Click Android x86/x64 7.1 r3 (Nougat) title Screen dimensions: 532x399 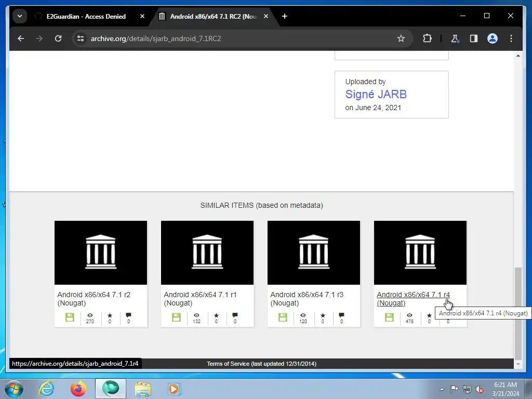pyautogui.click(x=307, y=299)
